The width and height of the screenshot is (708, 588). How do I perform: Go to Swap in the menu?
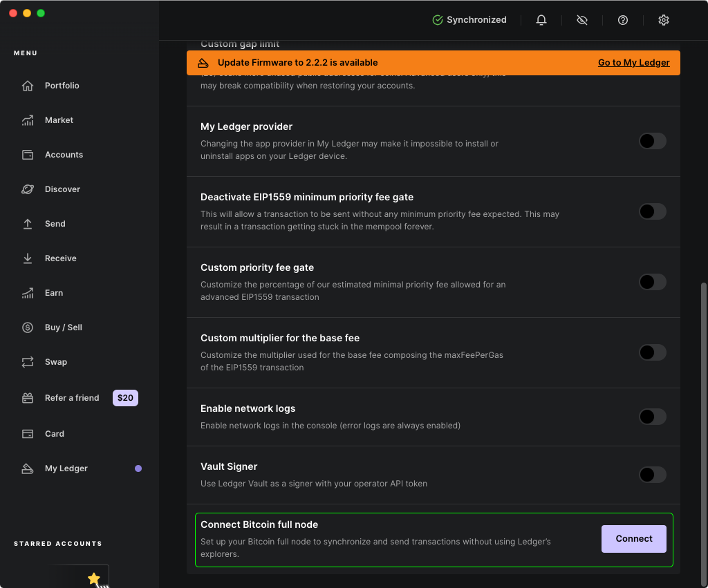pyautogui.click(x=56, y=362)
